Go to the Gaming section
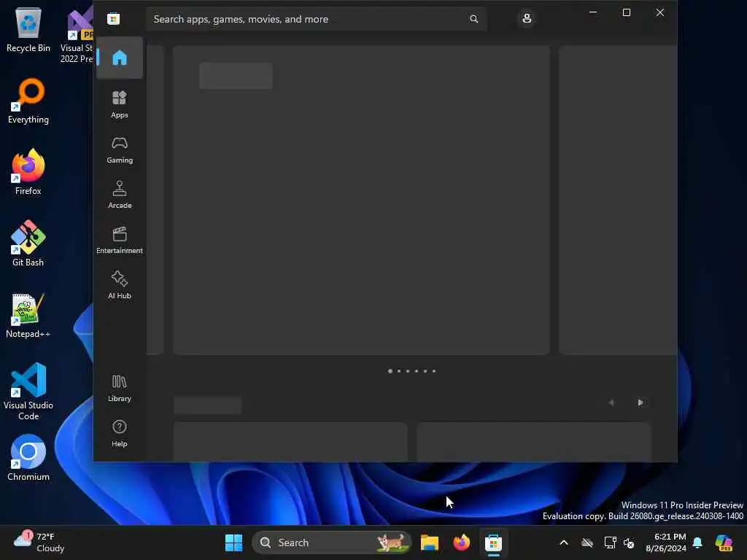Viewport: 747px width, 560px height. (x=120, y=149)
